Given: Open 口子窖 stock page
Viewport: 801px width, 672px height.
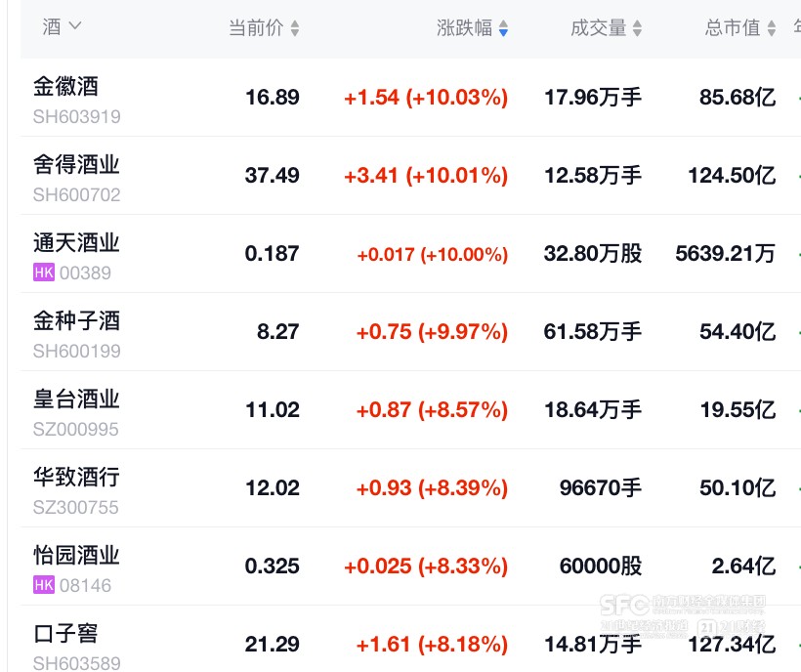Looking at the screenshot, I should tap(65, 633).
